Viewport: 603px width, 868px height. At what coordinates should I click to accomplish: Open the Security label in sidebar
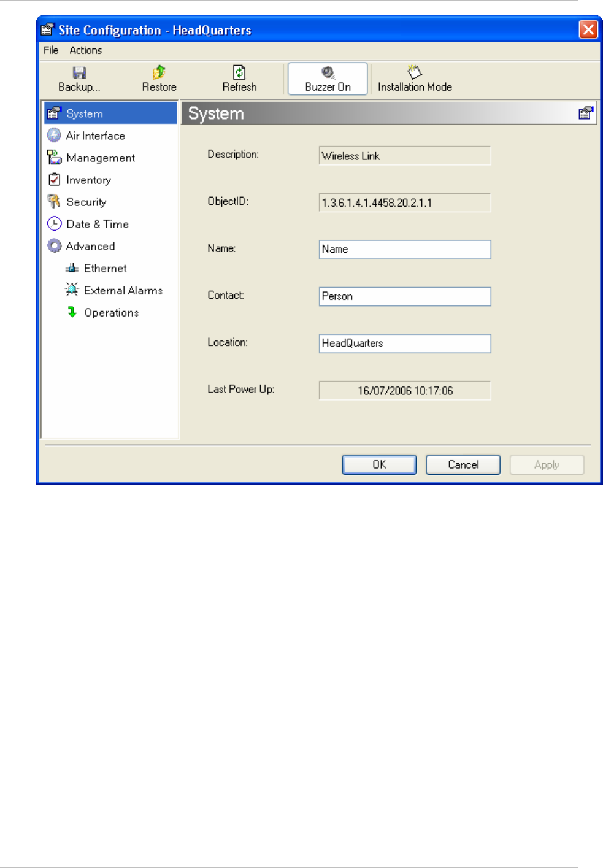[86, 202]
